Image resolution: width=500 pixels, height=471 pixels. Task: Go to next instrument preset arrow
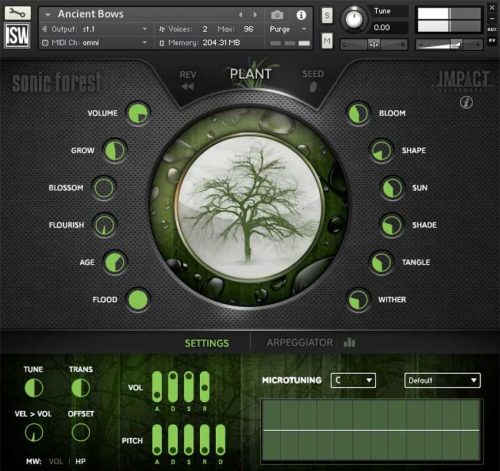pos(255,15)
